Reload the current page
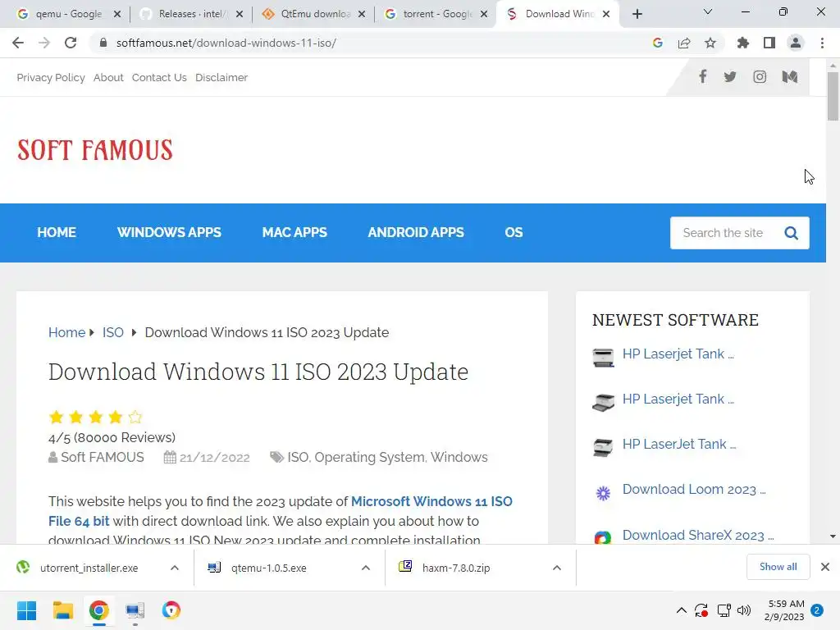Screen dimensions: 840x630 pyautogui.click(x=71, y=43)
